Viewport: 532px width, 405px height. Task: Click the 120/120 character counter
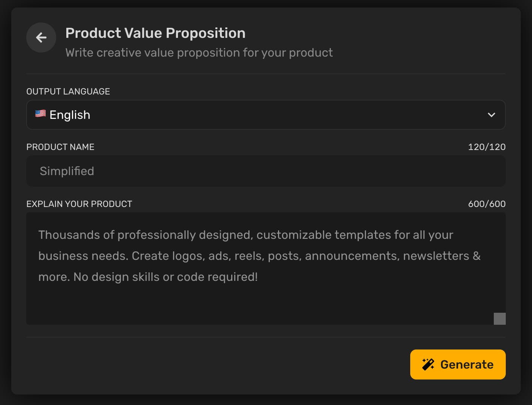[x=487, y=147]
